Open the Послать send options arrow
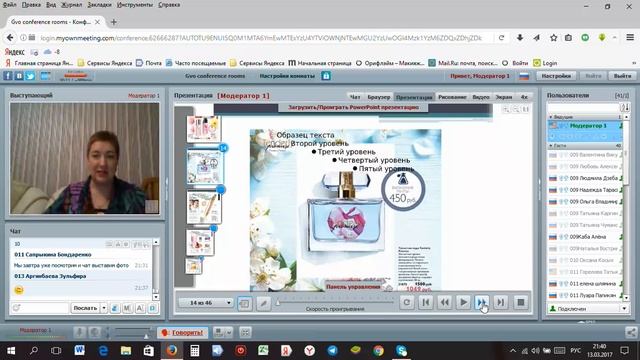 [x=104, y=308]
